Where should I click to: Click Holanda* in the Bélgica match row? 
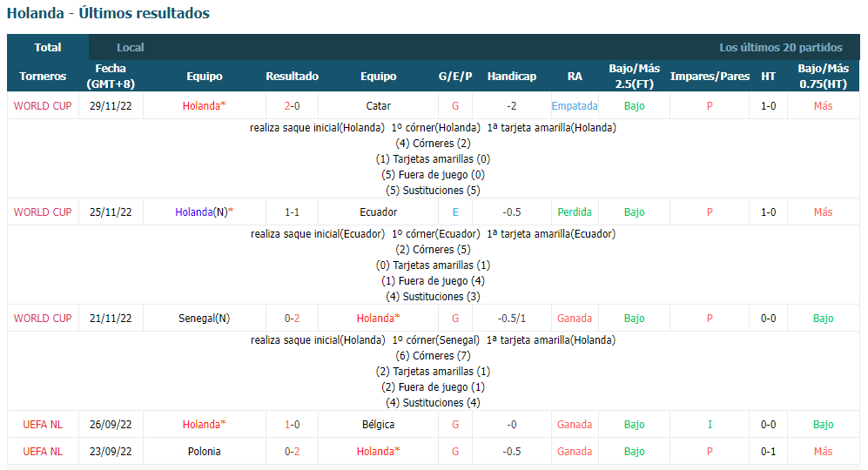205,425
